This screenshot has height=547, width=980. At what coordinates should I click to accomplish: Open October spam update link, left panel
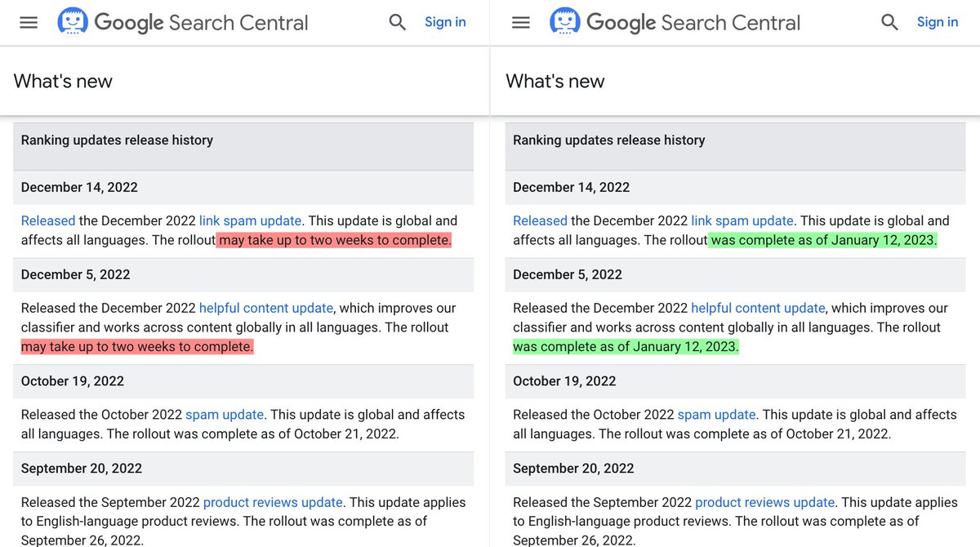(225, 415)
